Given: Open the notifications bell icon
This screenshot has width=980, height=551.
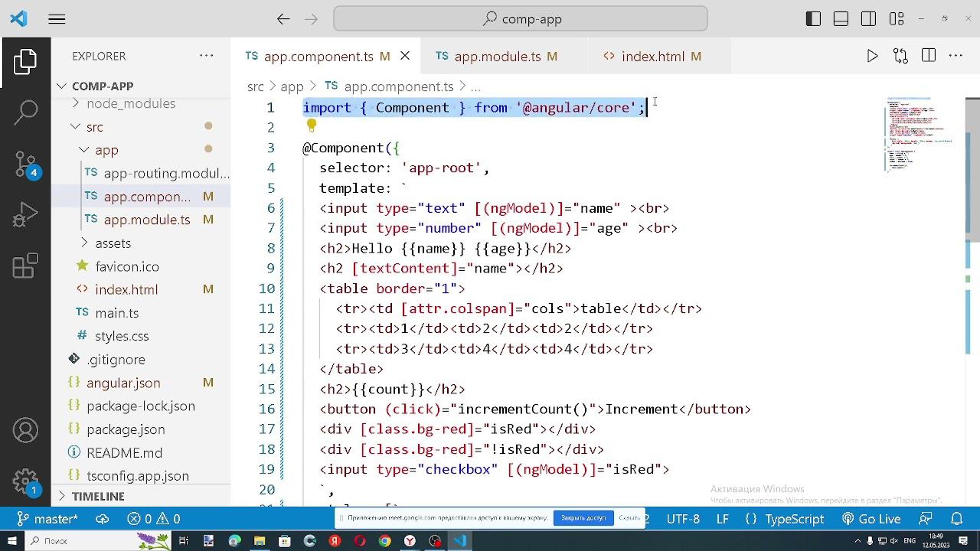Looking at the screenshot, I should tap(956, 519).
